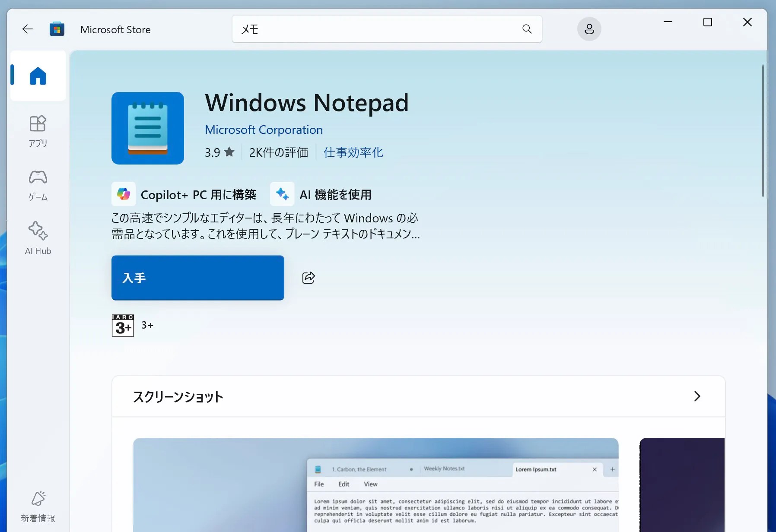This screenshot has height=532, width=776.
Task: Open AI Hub from the sidebar
Action: click(38, 237)
